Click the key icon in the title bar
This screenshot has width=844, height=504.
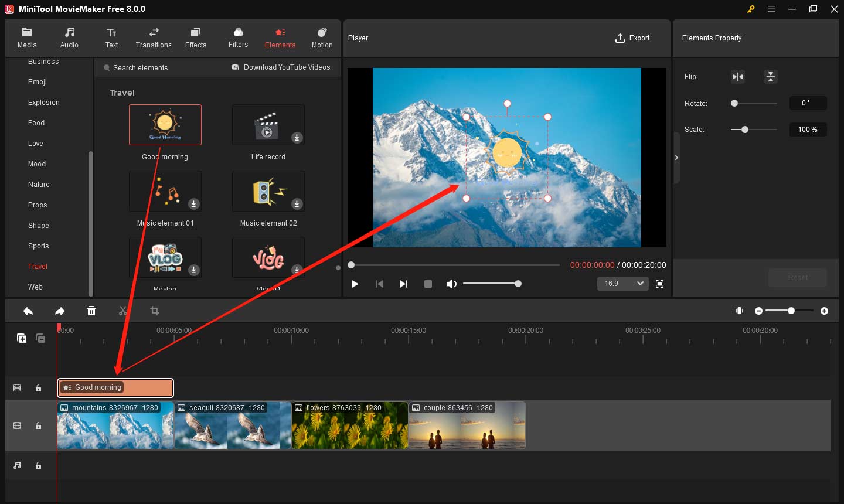click(x=751, y=9)
